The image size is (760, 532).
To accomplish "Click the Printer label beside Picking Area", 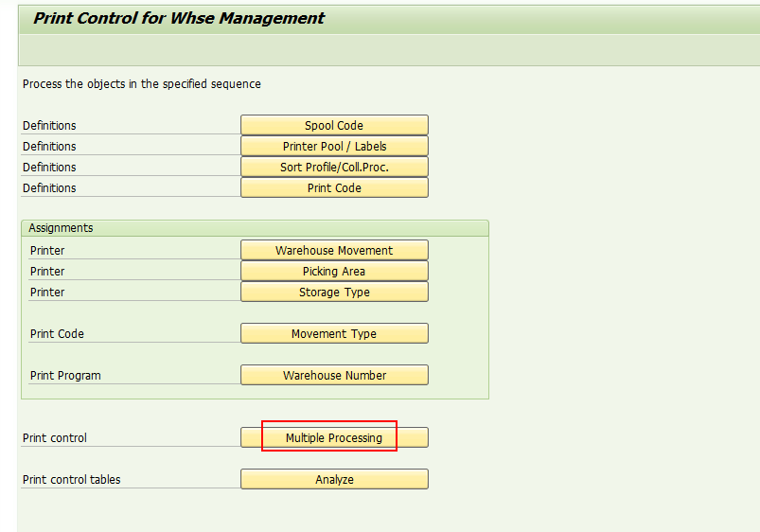I will coord(47,271).
